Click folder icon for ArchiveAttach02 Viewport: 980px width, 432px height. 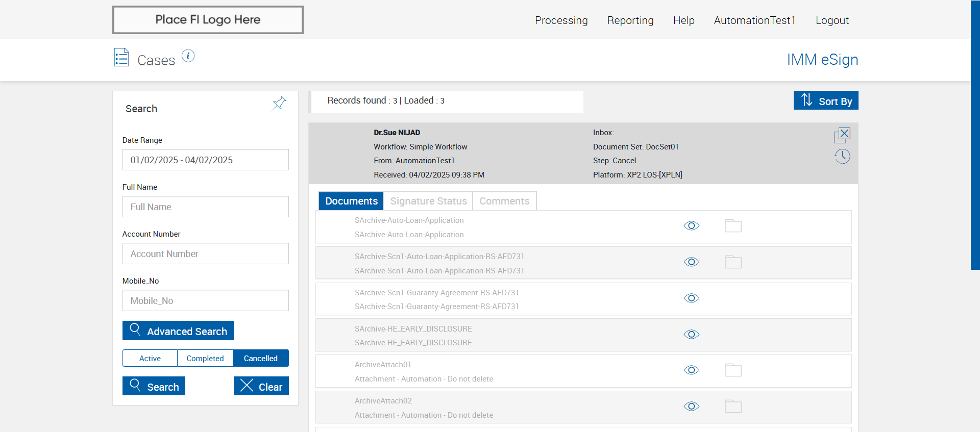click(733, 406)
